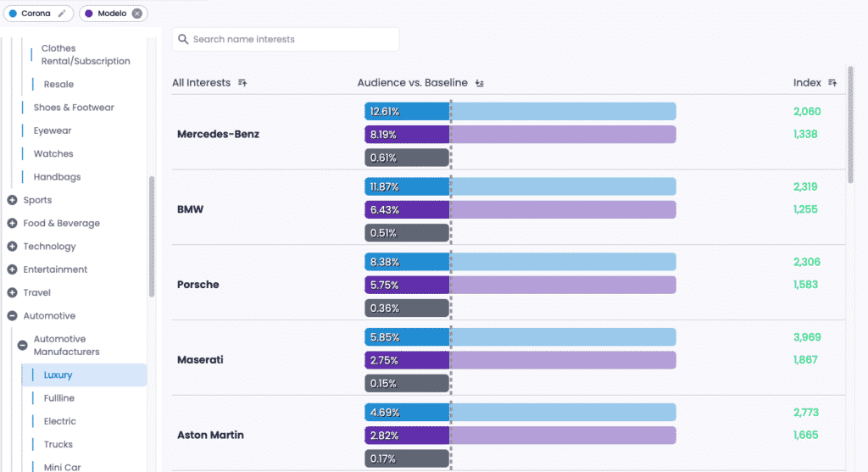Sort by Audience vs. Baseline icon

coord(480,83)
